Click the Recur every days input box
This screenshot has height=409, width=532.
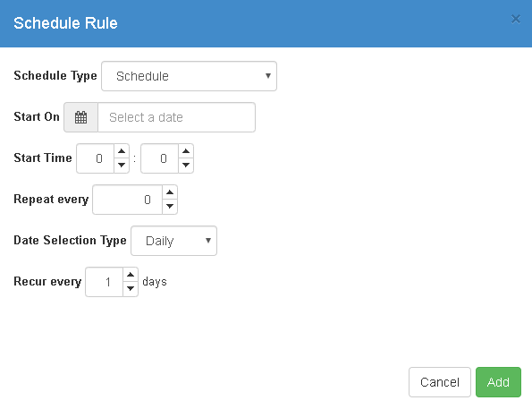104,282
